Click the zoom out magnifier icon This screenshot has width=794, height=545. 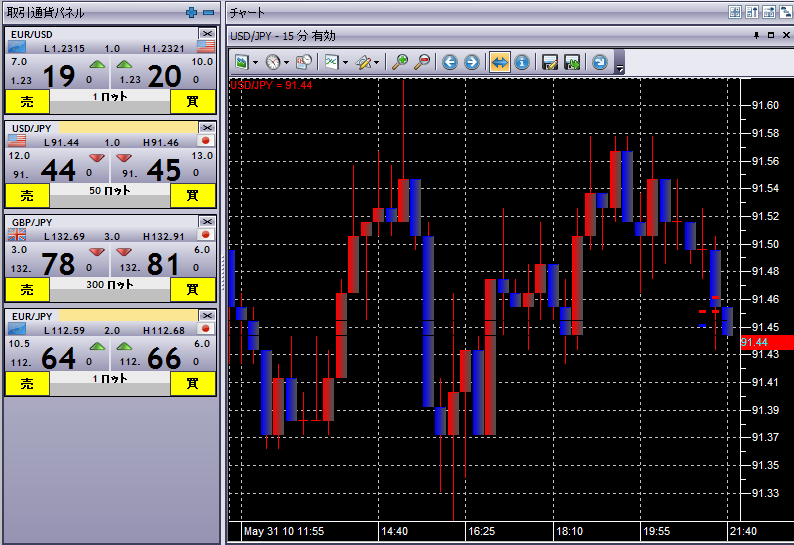422,62
